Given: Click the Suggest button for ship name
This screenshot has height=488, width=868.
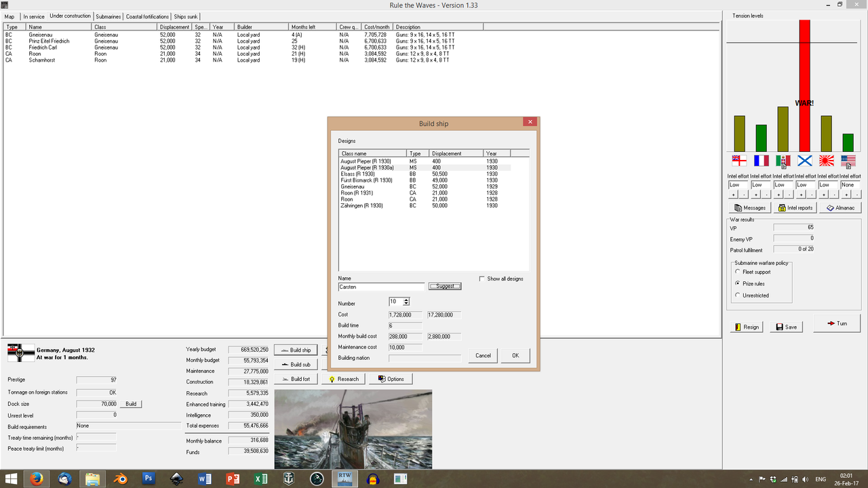Looking at the screenshot, I should (444, 285).
